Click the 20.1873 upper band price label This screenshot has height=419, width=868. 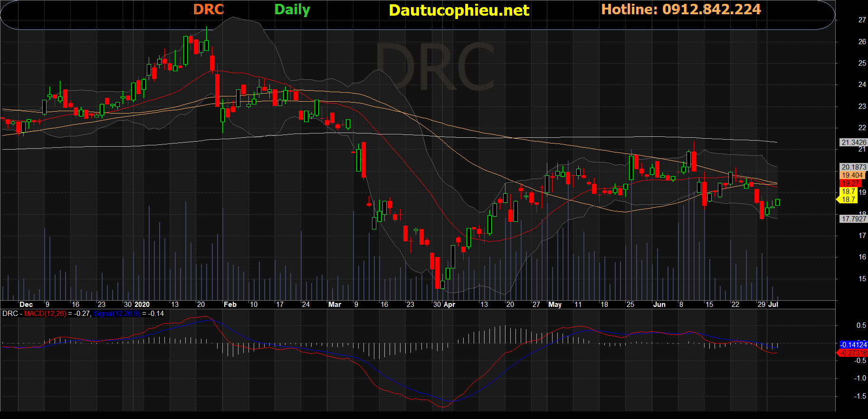pos(853,167)
